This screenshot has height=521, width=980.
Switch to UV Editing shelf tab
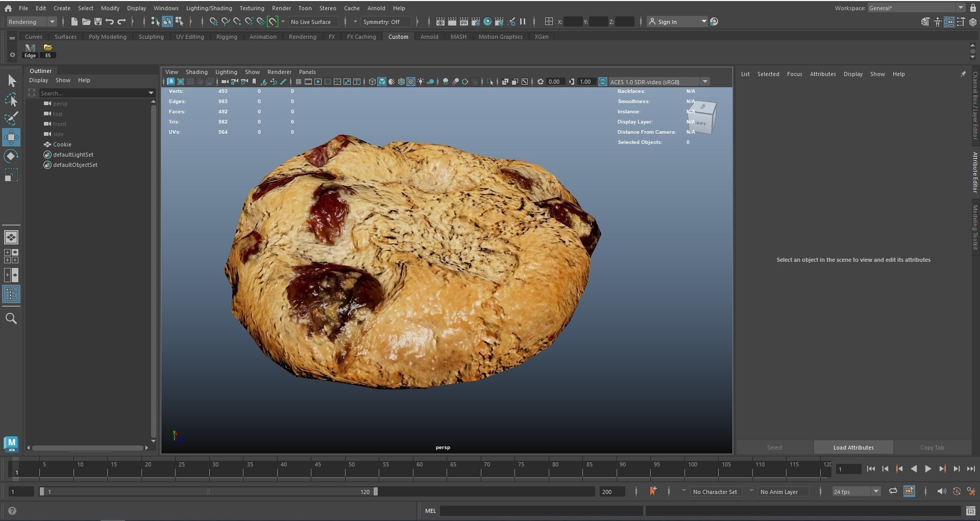coord(190,37)
